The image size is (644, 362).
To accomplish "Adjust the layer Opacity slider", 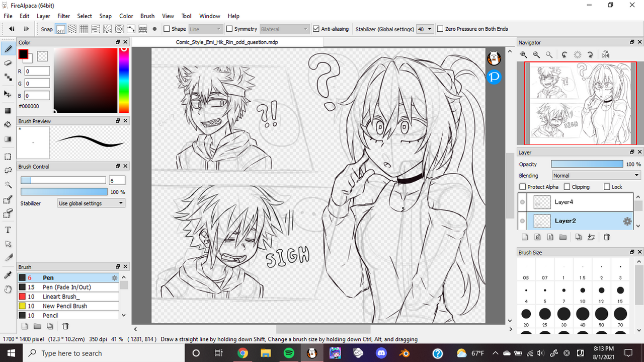I will [587, 164].
